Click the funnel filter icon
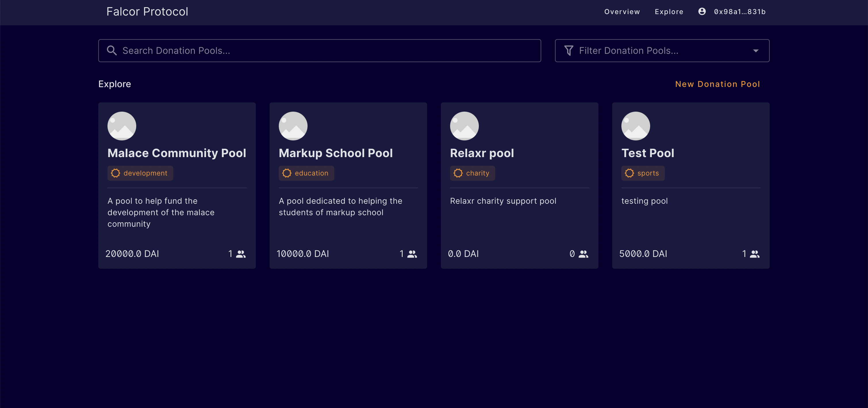 569,51
